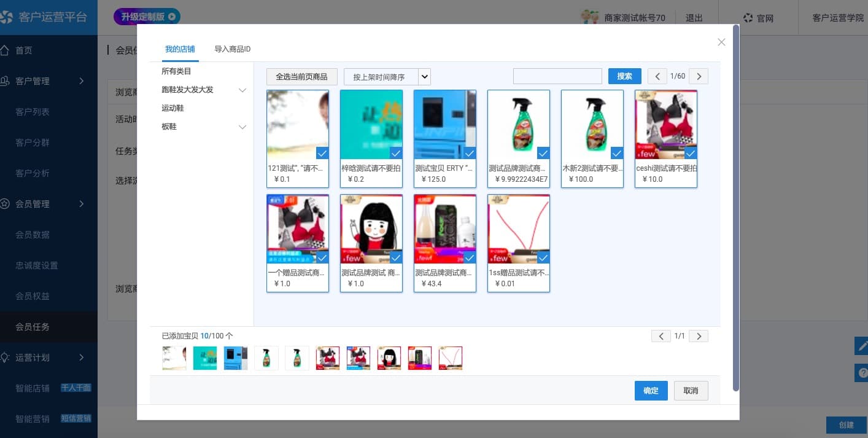Click the teal added-item thumbnail in bottom strip
Viewport: 868px width, 438px height.
205,358
